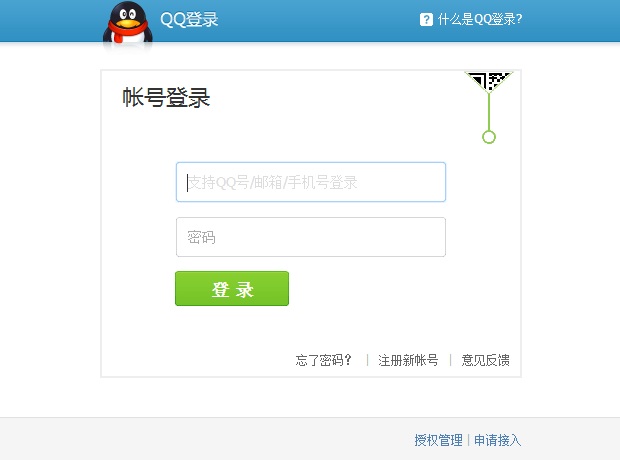620x468 pixels.
Task: Click the green 登录 button
Action: pos(232,289)
